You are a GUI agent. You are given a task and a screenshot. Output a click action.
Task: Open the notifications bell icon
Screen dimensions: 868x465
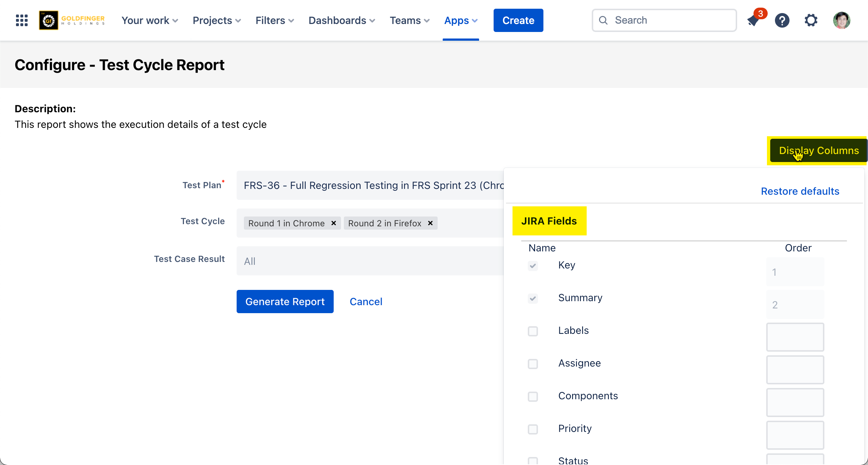(x=754, y=20)
